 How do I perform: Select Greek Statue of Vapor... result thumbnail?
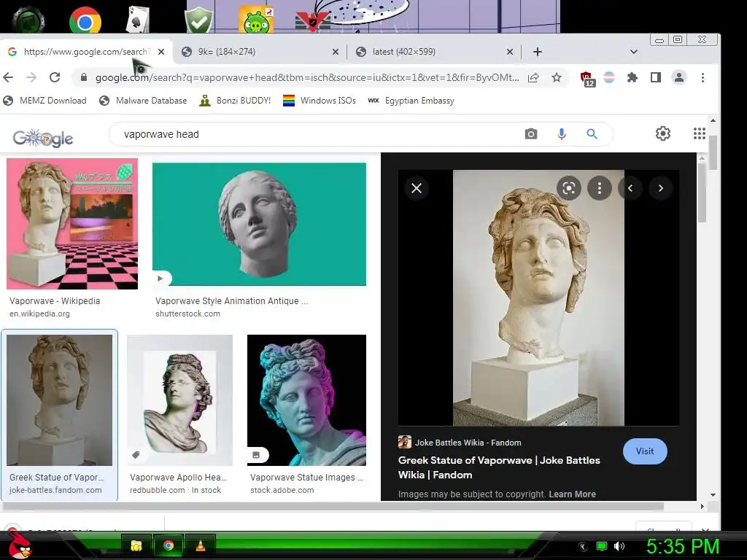60,400
